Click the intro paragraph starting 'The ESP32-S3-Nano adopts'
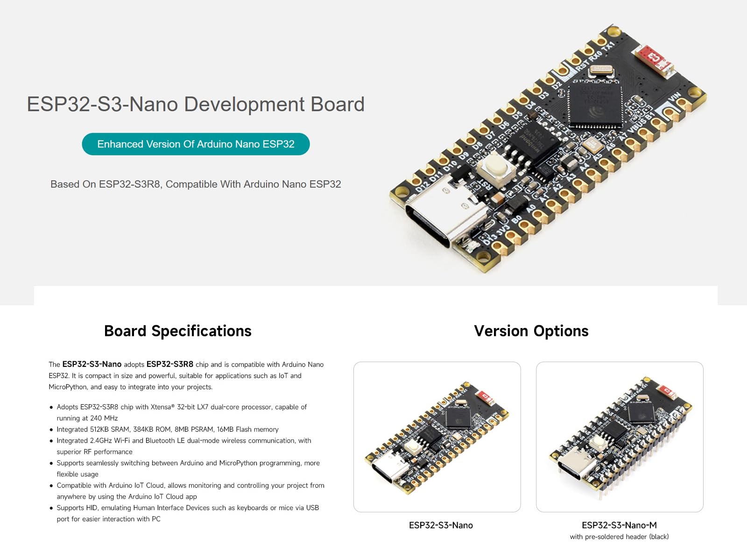 pyautogui.click(x=186, y=376)
